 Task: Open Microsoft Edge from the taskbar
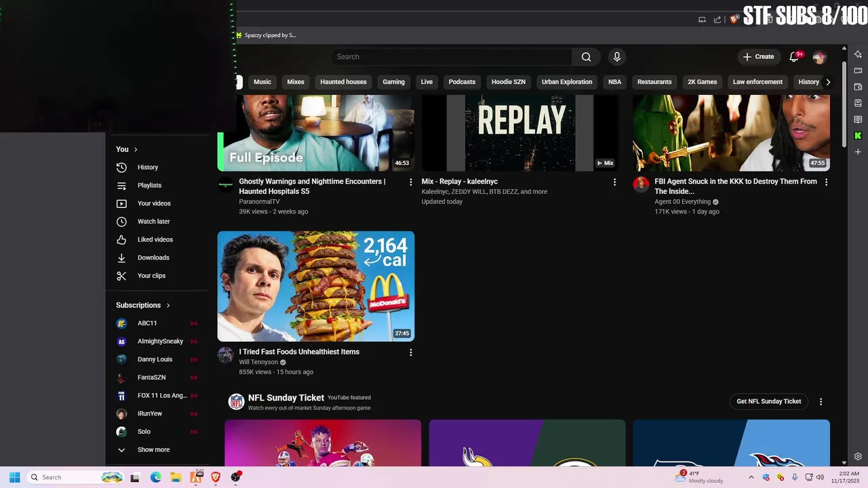point(155,477)
